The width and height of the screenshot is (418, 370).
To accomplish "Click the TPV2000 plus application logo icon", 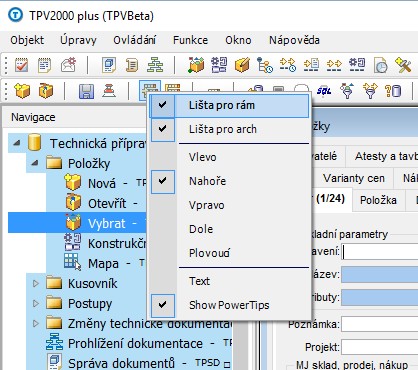I will 15,15.
